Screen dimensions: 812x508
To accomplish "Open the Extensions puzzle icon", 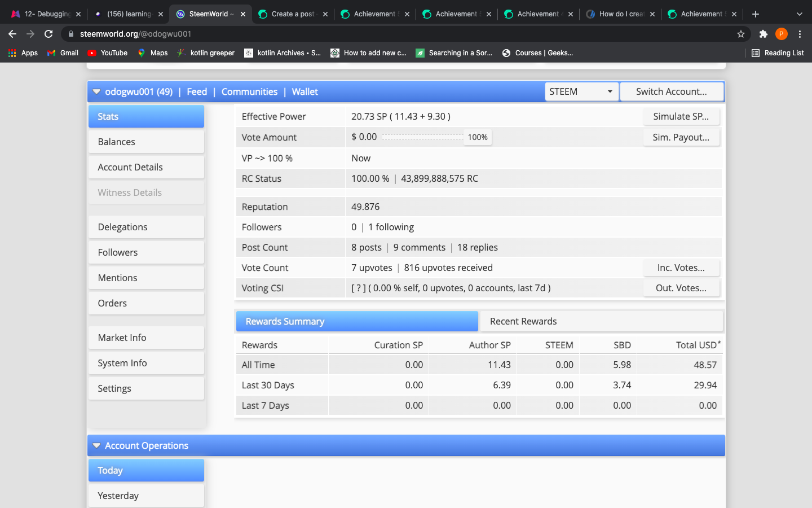I will pyautogui.click(x=764, y=34).
